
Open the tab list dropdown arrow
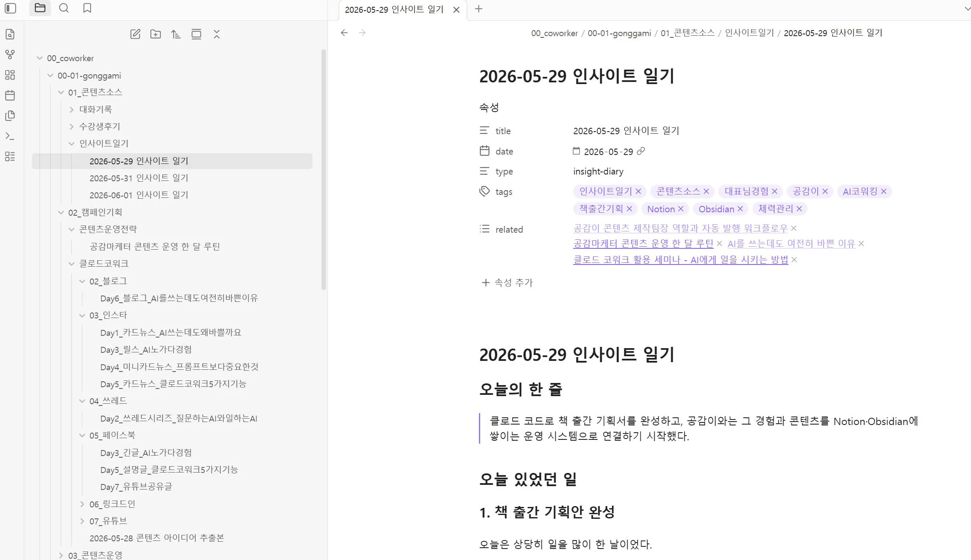click(967, 9)
